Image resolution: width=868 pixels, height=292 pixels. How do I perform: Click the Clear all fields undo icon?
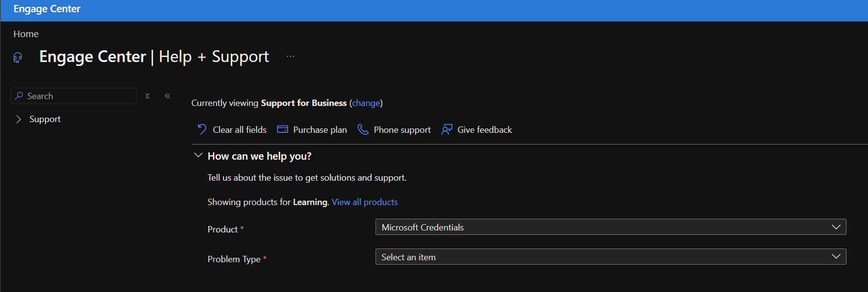(202, 129)
